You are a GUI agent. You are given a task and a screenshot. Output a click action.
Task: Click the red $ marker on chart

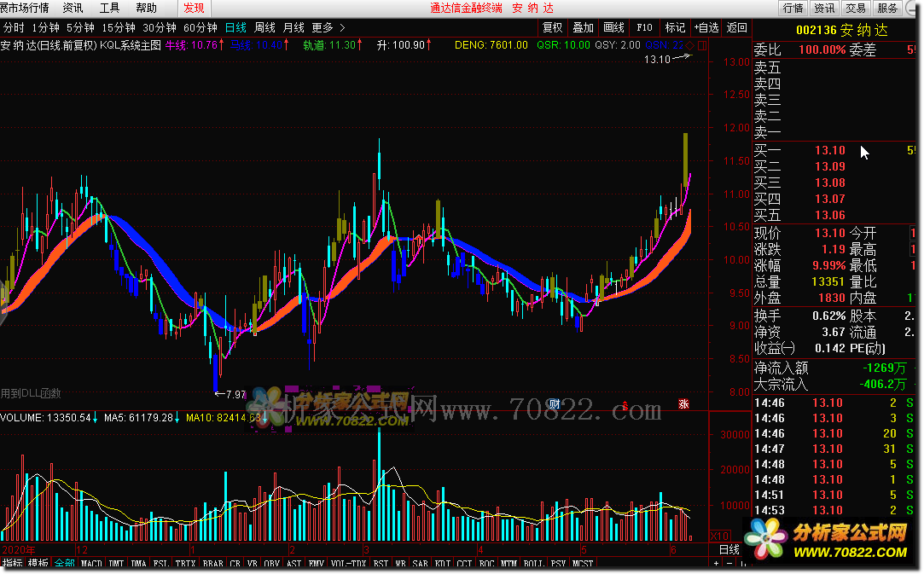tap(625, 405)
